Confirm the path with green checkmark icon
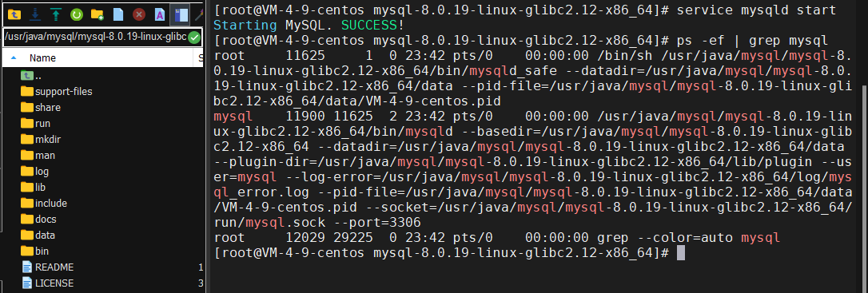The width and height of the screenshot is (868, 293). [193, 38]
